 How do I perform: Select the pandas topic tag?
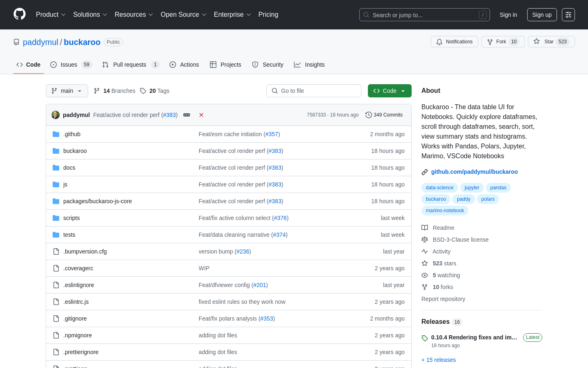click(498, 188)
